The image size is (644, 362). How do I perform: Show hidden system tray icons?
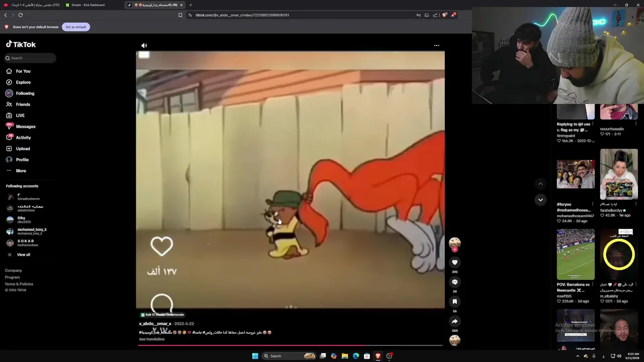click(x=578, y=356)
